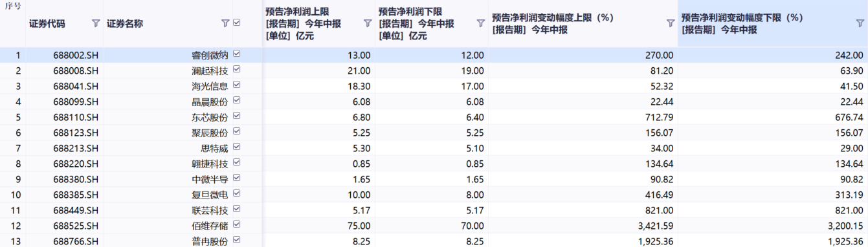Select stock code 688002.SH

click(x=75, y=56)
